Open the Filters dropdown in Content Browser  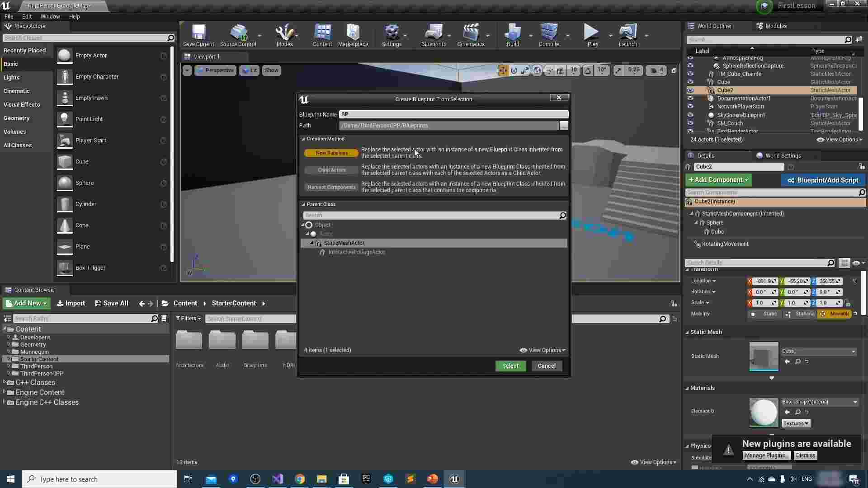coord(188,319)
